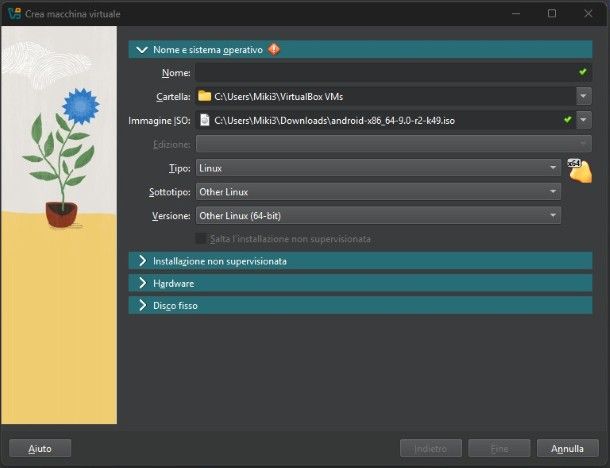
Task: Expand the Hardware section
Action: coord(142,283)
